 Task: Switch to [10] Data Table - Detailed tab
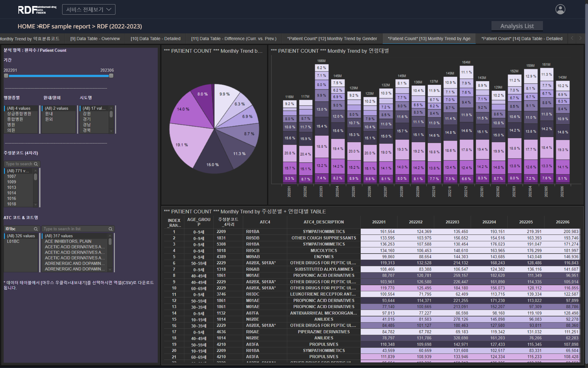coord(156,39)
